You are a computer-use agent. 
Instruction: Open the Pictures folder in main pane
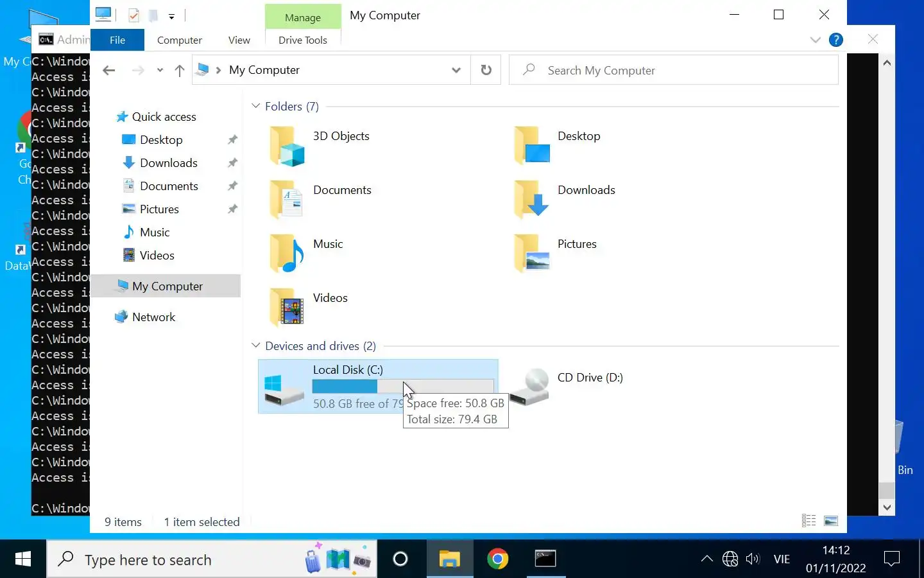pyautogui.click(x=532, y=254)
